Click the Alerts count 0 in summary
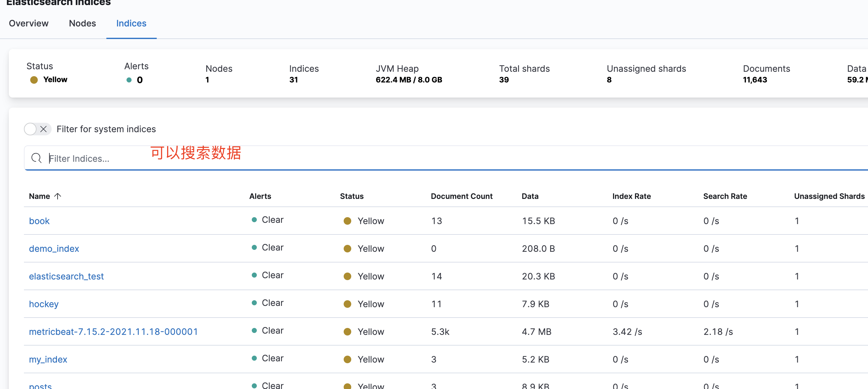The width and height of the screenshot is (868, 389). [x=139, y=80]
